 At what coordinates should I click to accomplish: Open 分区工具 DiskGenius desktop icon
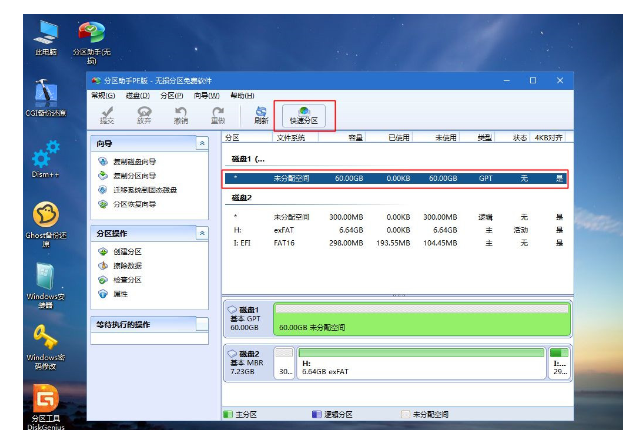coord(46,407)
